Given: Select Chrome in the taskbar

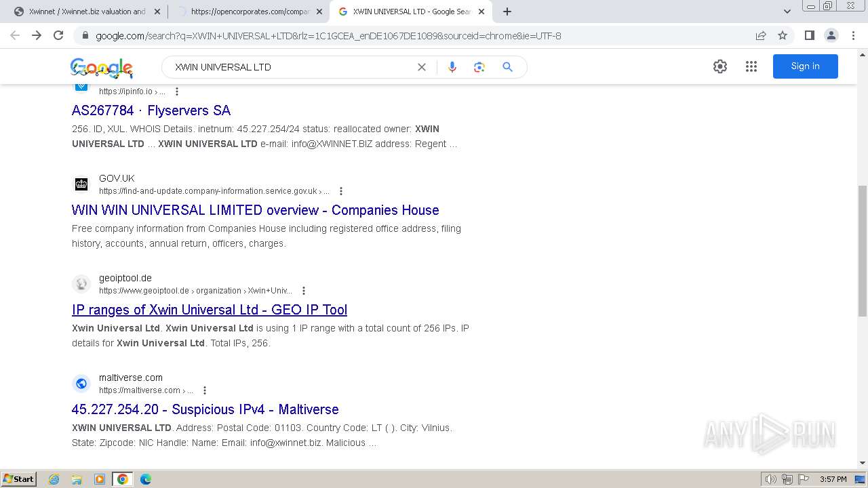Looking at the screenshot, I should point(123,479).
